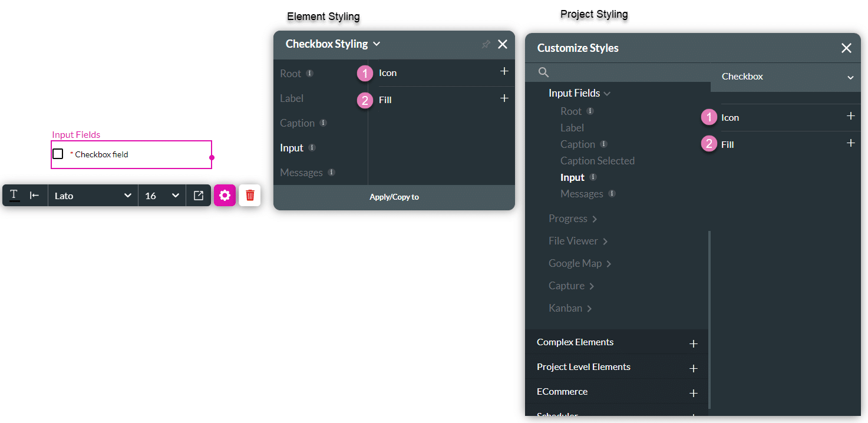The height and width of the screenshot is (423, 868).
Task: Click the Customize Styles panel scrollbar
Action: [709, 277]
